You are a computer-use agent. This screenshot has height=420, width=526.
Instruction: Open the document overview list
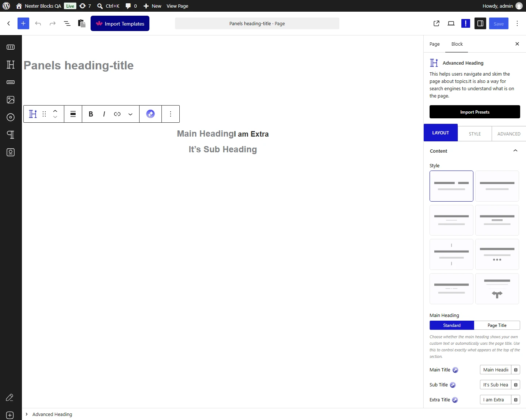coord(67,23)
